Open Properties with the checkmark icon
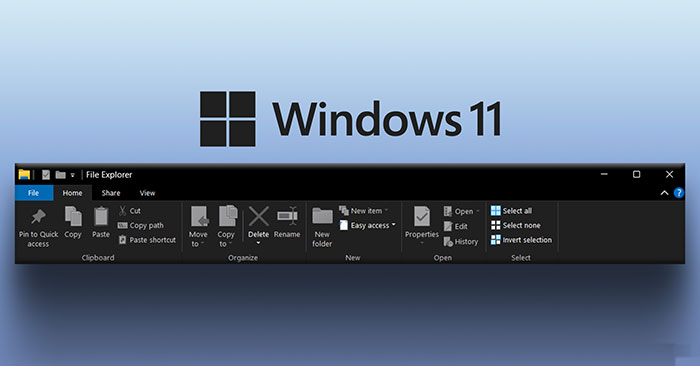Viewport: 700px width, 366px height. 421,216
